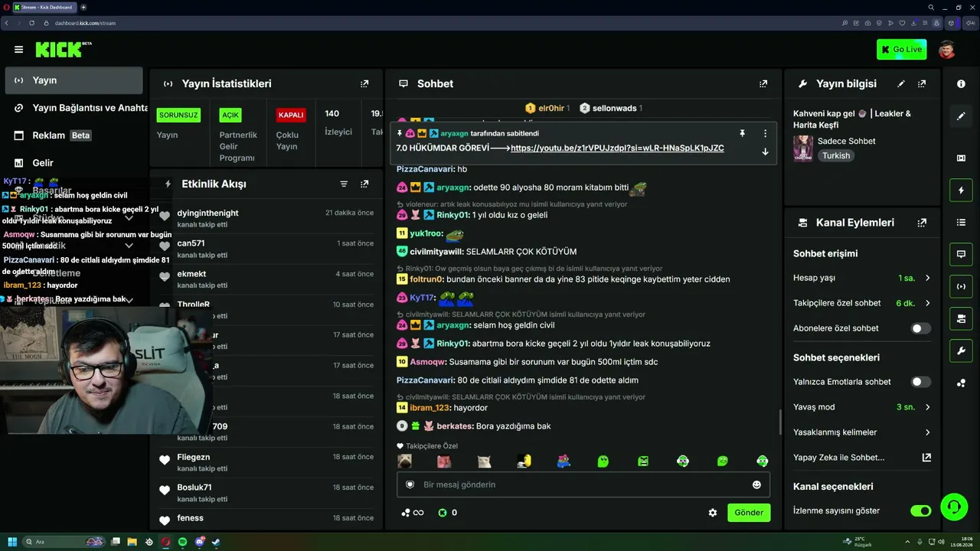
Task: Click username Asmoqw in chat
Action: coord(427,362)
